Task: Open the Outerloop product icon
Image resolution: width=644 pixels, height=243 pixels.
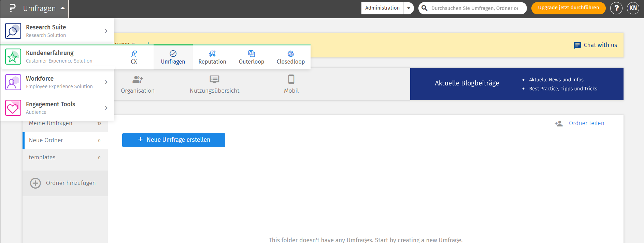Action: (252, 54)
